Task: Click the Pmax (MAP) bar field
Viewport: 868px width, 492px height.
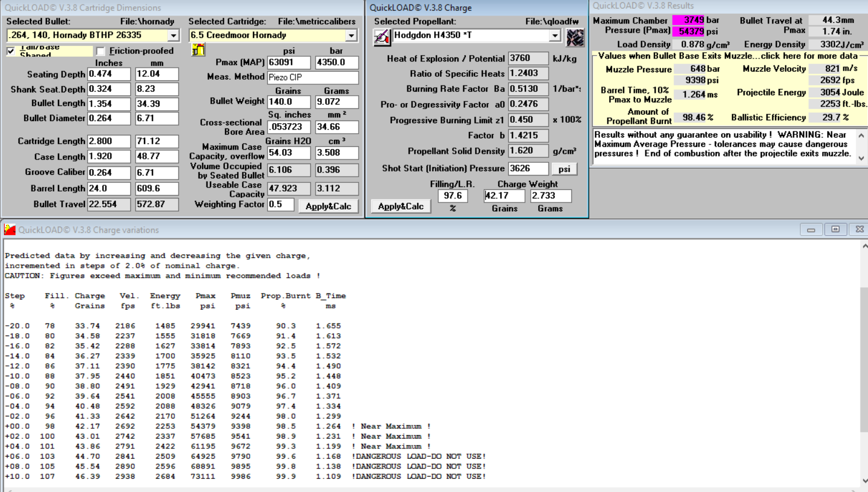Action: pyautogui.click(x=337, y=63)
